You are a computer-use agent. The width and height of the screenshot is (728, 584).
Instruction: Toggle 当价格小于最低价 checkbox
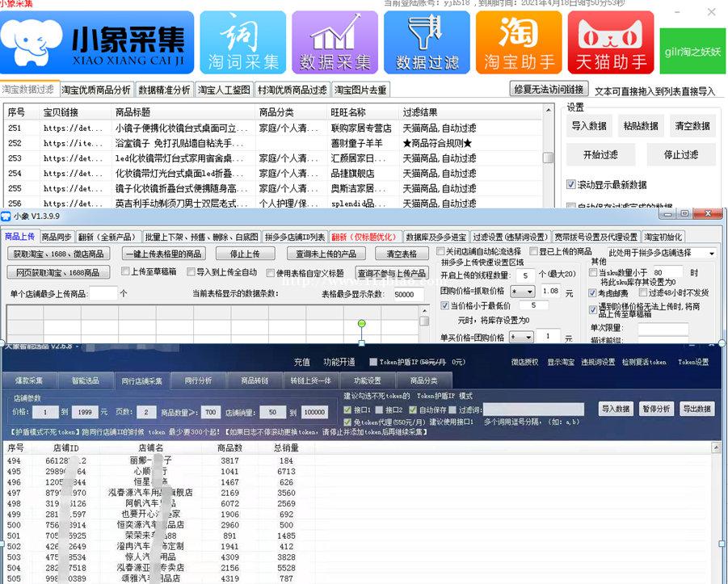coord(444,305)
